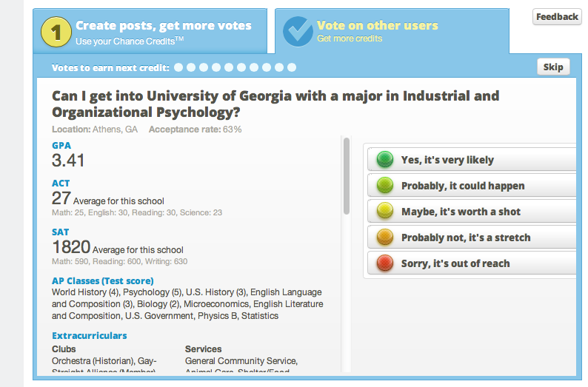
Task: Open the Feedback button
Action: (x=557, y=17)
